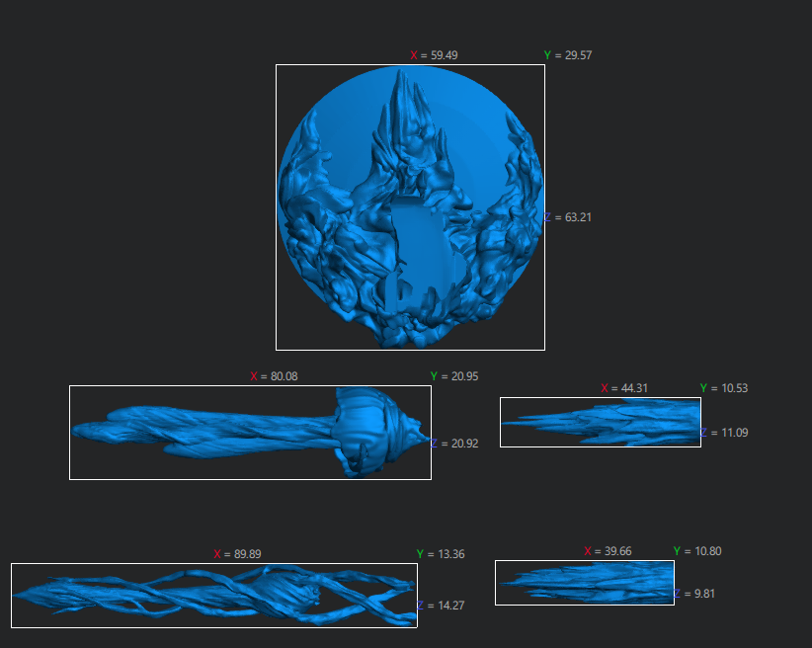Image resolution: width=812 pixels, height=648 pixels.
Task: Click the Y = 29.57 dimension label
Action: (x=567, y=55)
